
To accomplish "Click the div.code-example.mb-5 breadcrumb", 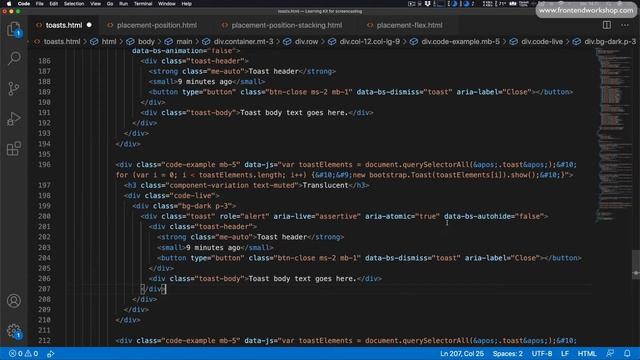I will tap(460, 41).
